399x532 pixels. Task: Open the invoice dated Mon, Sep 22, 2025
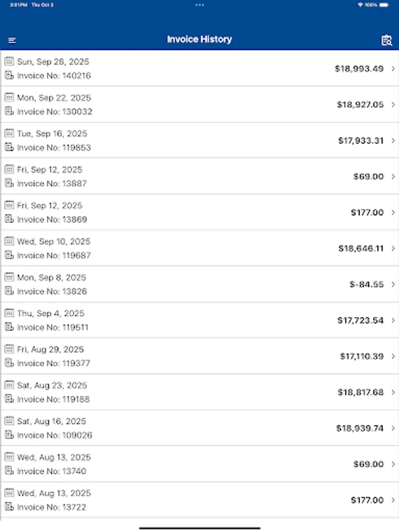(199, 105)
